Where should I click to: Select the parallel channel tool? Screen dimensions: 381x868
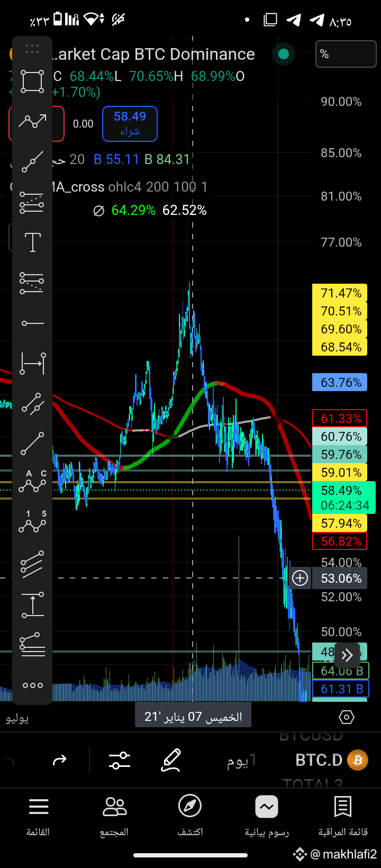click(x=32, y=404)
